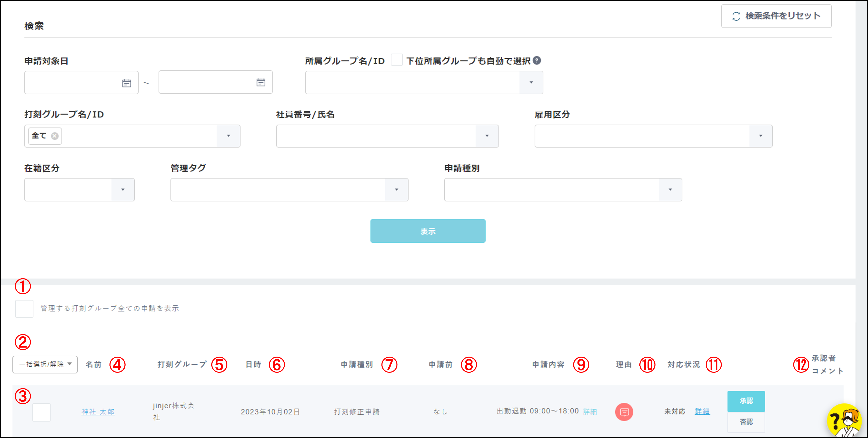Select the checkbox for 神社 太郎's row
This screenshot has width=868, height=438.
pyautogui.click(x=41, y=412)
